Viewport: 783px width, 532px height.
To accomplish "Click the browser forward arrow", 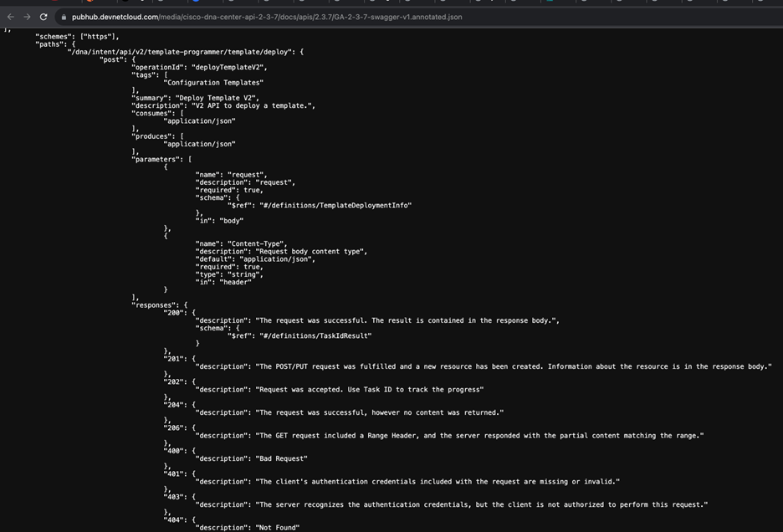I will click(27, 17).
